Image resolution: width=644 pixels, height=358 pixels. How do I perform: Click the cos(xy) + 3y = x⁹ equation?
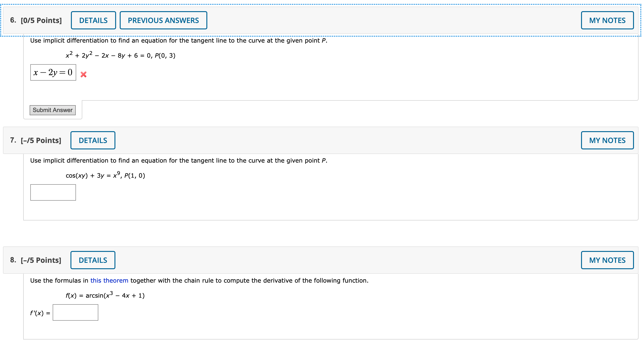tap(105, 175)
